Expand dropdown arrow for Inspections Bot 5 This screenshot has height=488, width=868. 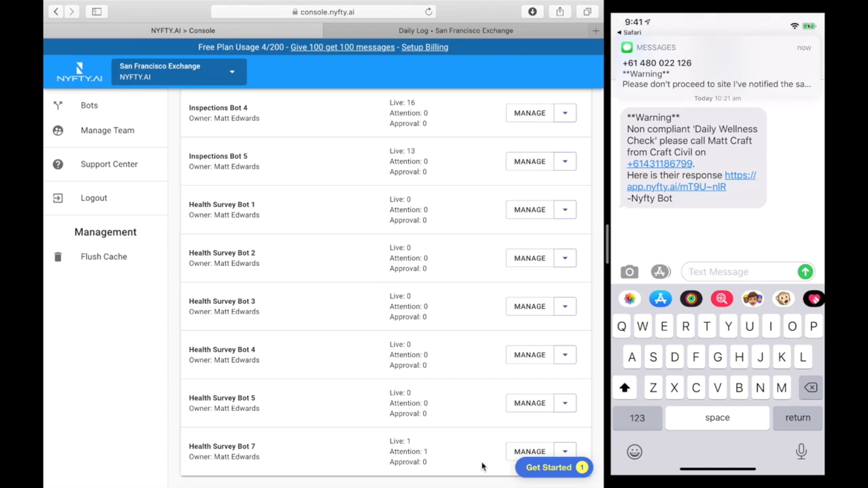(565, 161)
